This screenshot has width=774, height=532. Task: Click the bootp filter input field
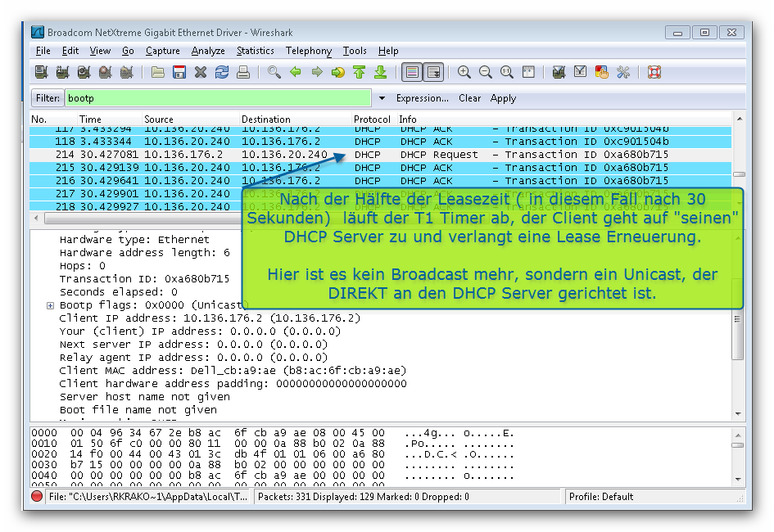click(x=218, y=98)
